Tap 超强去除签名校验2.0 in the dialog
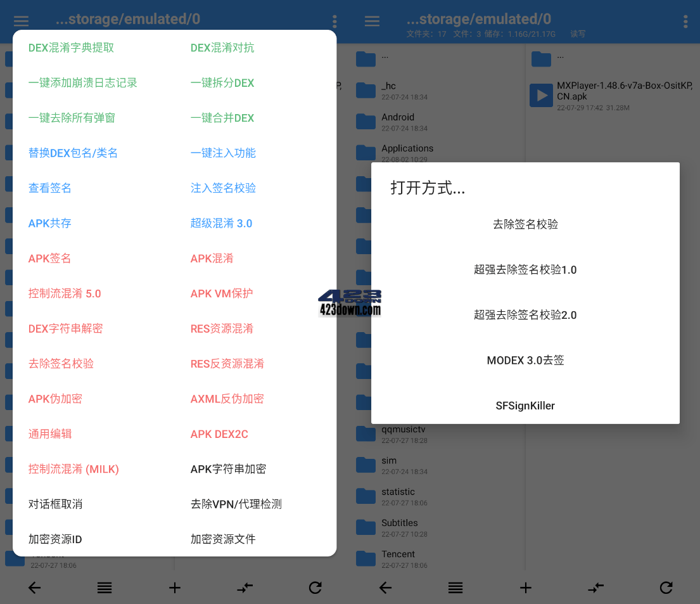Screen dimensions: 700x604 (525, 314)
